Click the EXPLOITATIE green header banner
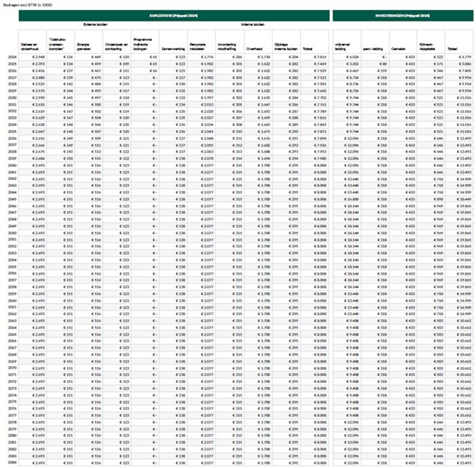This screenshot has height=468, width=476. (176, 15)
